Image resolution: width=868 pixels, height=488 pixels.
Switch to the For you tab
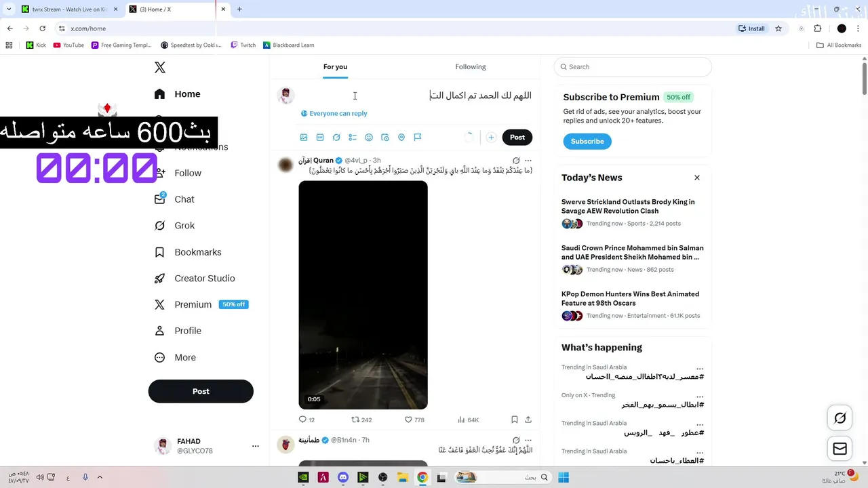click(x=335, y=66)
